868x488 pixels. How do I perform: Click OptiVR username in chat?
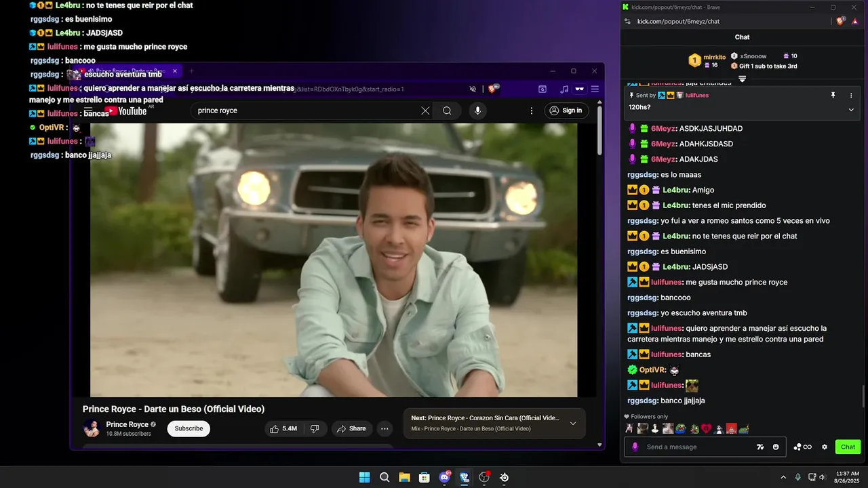pos(652,370)
